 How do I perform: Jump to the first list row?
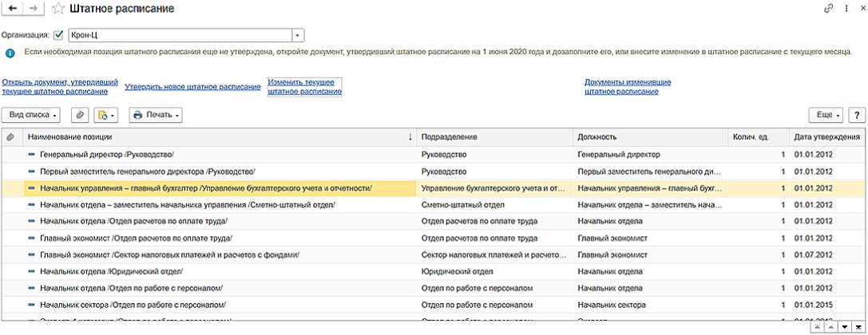pyautogui.click(x=818, y=328)
